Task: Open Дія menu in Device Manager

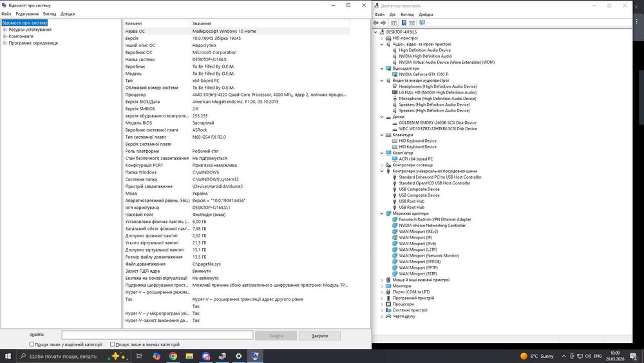Action: coord(393,15)
